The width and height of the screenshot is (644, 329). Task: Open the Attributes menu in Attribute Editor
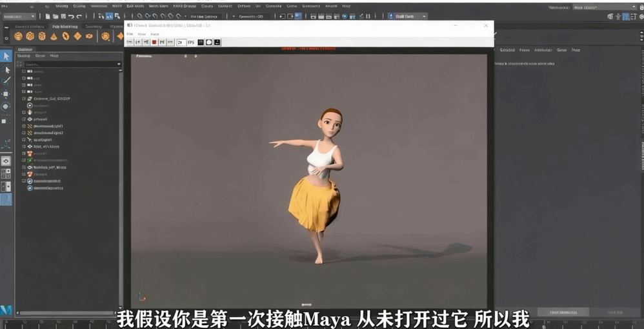[543, 50]
